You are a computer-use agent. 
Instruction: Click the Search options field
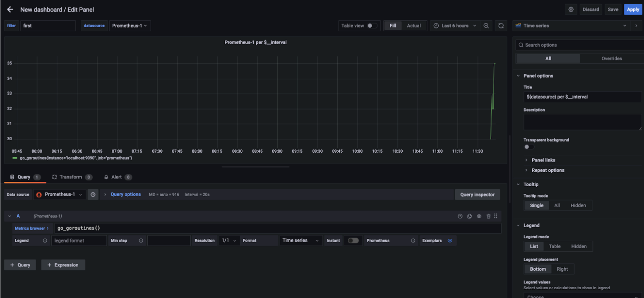[579, 45]
